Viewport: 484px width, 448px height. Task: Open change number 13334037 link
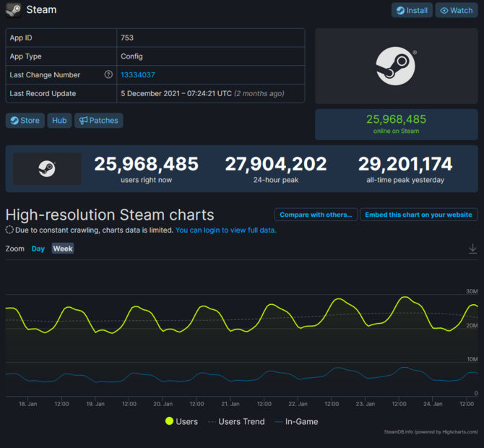[138, 74]
